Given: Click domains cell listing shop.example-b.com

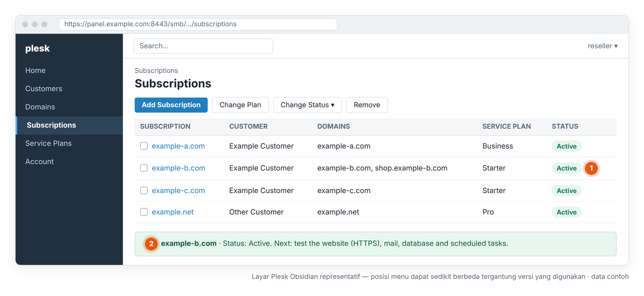Looking at the screenshot, I should tap(382, 168).
